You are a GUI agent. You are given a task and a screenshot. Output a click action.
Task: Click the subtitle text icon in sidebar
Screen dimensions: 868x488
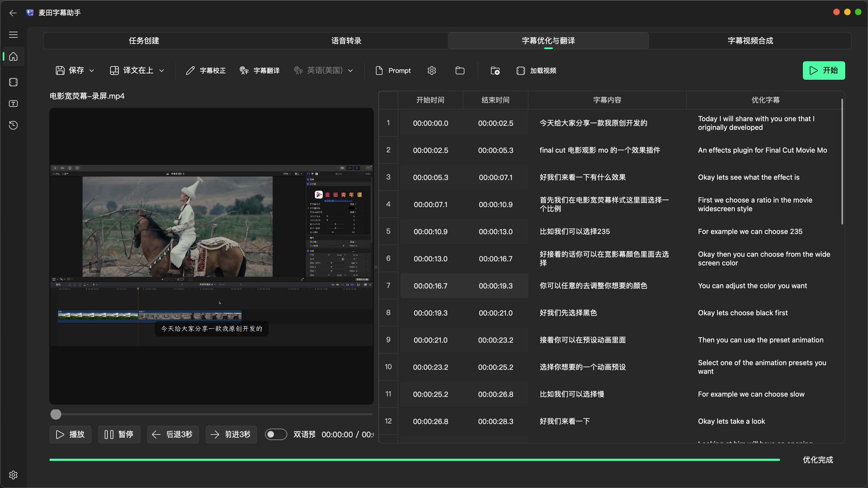point(13,104)
